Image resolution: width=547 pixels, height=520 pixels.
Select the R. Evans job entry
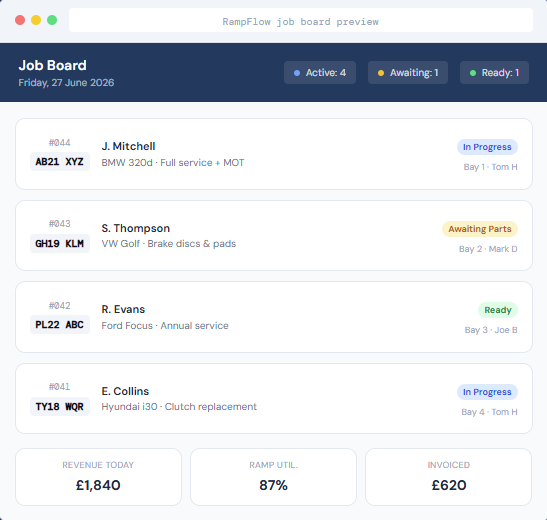pos(274,317)
